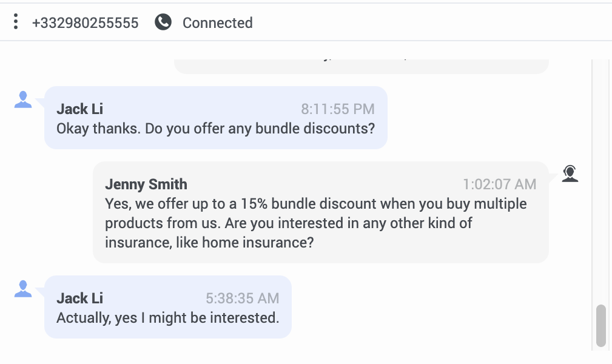612x364 pixels.
Task: Click the bundle discounts question message
Action: (x=215, y=129)
